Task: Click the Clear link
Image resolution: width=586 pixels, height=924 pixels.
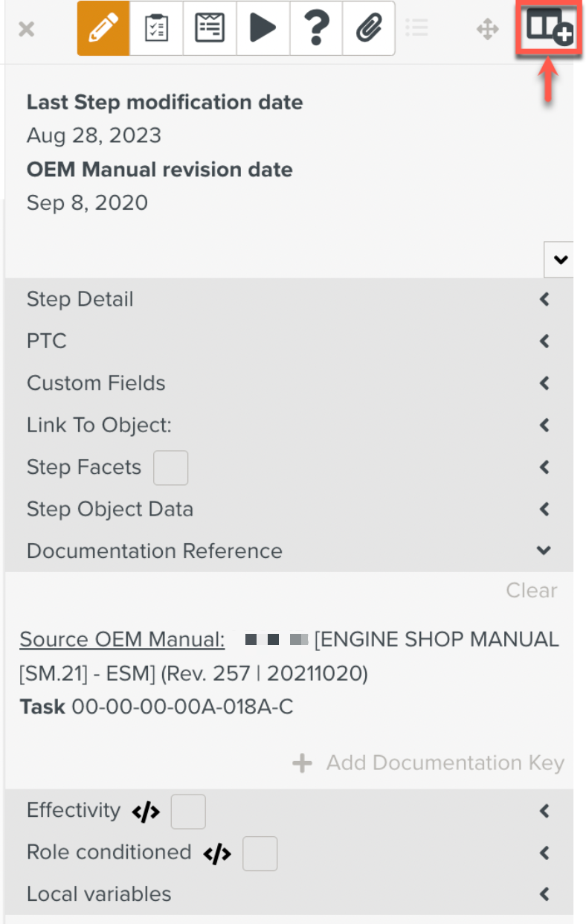Action: pyautogui.click(x=531, y=591)
